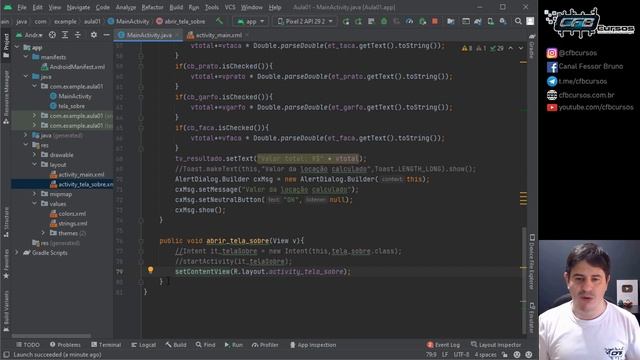The width and height of the screenshot is (640, 360).
Task: Click abrir_tela_sobre breadcrumb in navigation bar
Action: (x=180, y=21)
